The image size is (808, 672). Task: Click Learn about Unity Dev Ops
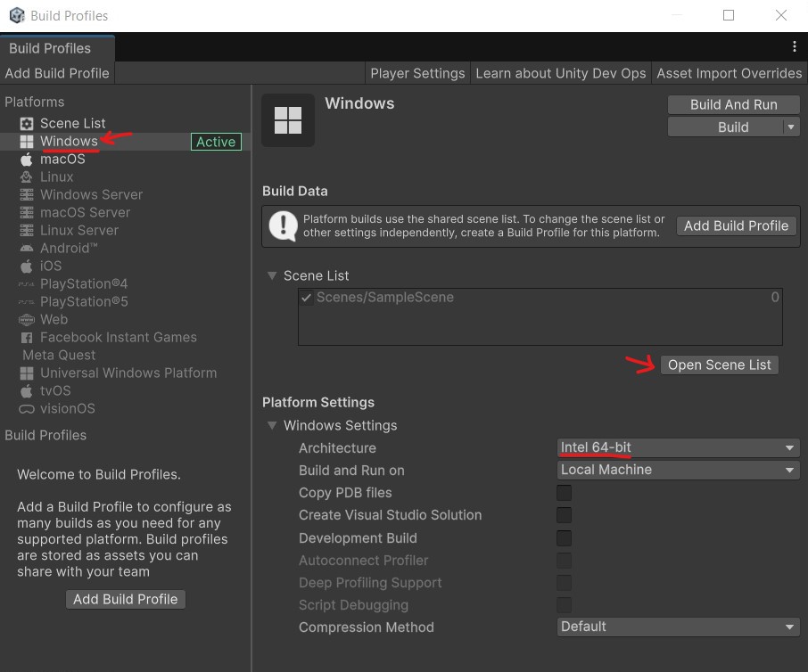coord(561,74)
